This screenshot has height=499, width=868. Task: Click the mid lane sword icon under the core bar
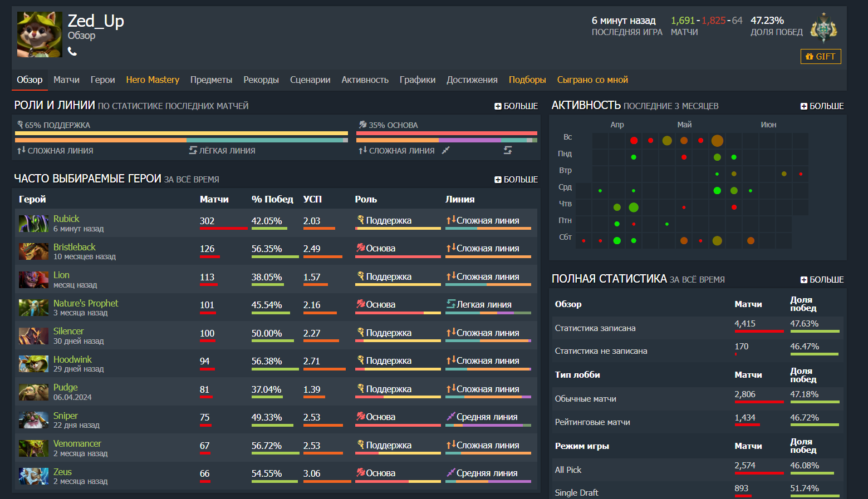pyautogui.click(x=445, y=150)
